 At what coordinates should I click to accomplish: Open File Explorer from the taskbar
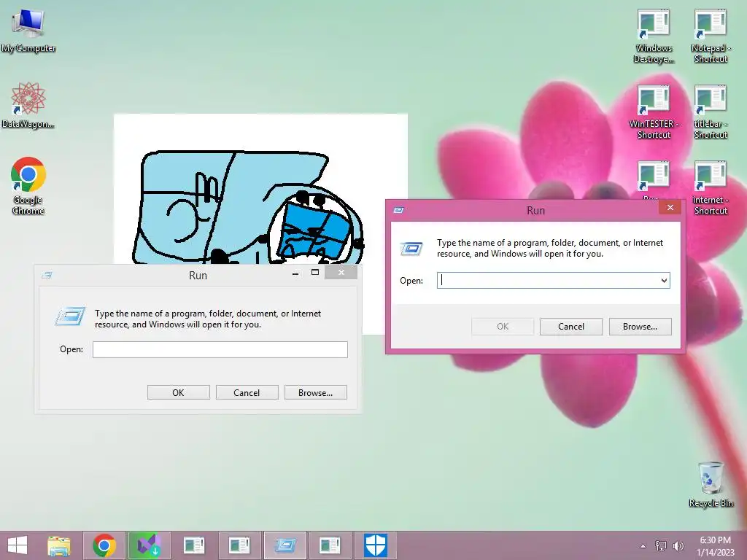tap(58, 545)
